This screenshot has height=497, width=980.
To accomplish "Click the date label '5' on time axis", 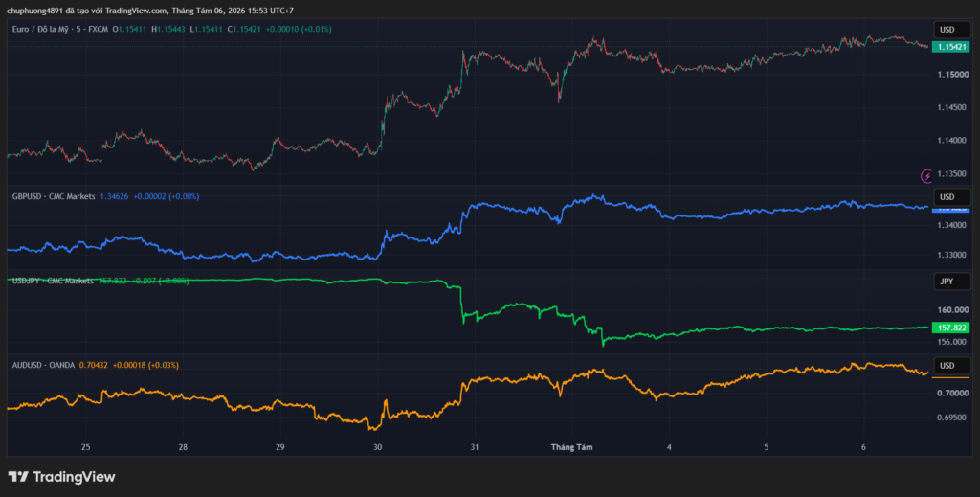I will pyautogui.click(x=767, y=447).
